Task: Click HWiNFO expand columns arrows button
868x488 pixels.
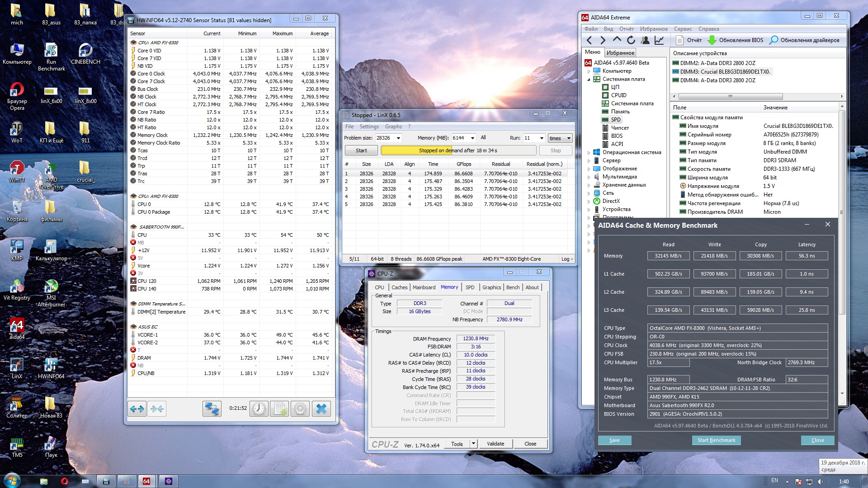Action: (137, 409)
